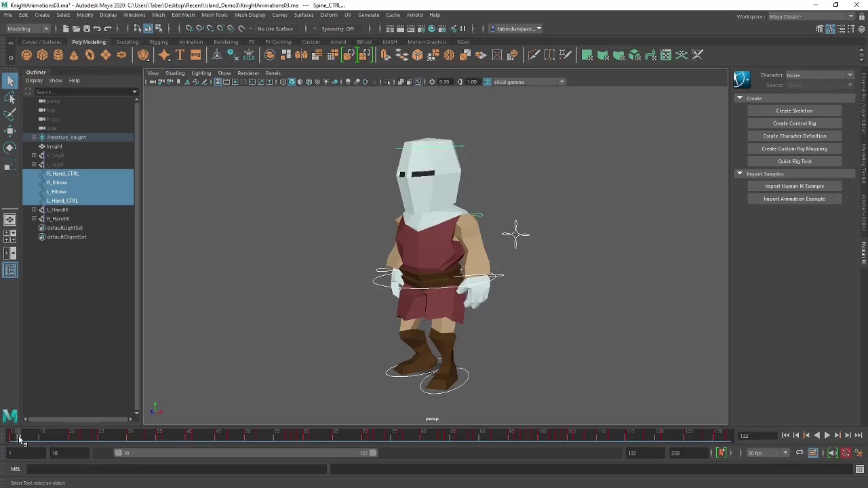Open the sRGB gamma view transform dropdown
Image resolution: width=868 pixels, height=488 pixels.
(x=530, y=82)
